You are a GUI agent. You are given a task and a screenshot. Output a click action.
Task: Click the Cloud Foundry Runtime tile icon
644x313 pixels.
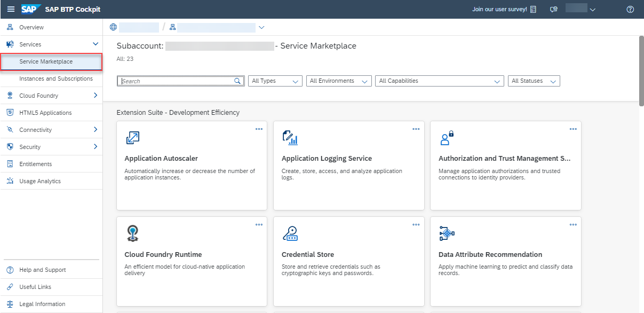point(132,233)
